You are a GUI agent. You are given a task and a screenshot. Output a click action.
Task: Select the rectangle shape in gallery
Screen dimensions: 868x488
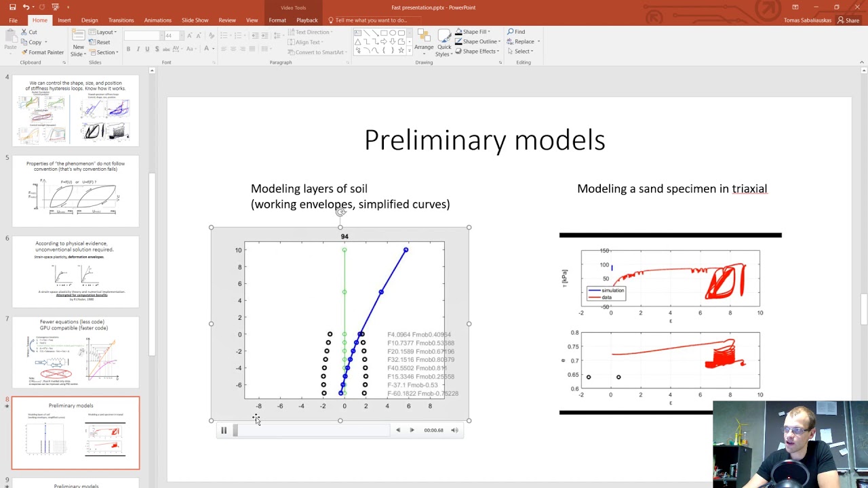click(384, 33)
